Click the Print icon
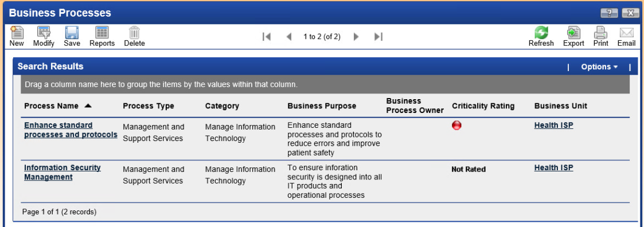 pyautogui.click(x=600, y=33)
